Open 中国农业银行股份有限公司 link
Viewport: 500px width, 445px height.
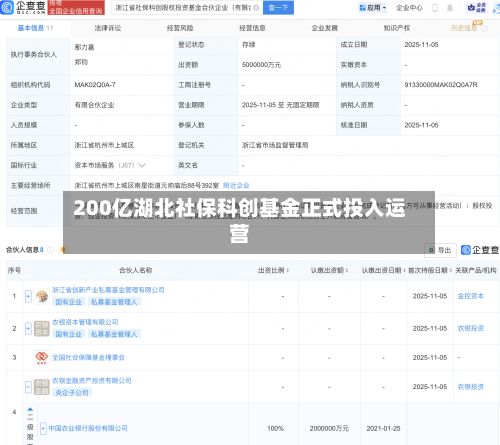coord(88,428)
